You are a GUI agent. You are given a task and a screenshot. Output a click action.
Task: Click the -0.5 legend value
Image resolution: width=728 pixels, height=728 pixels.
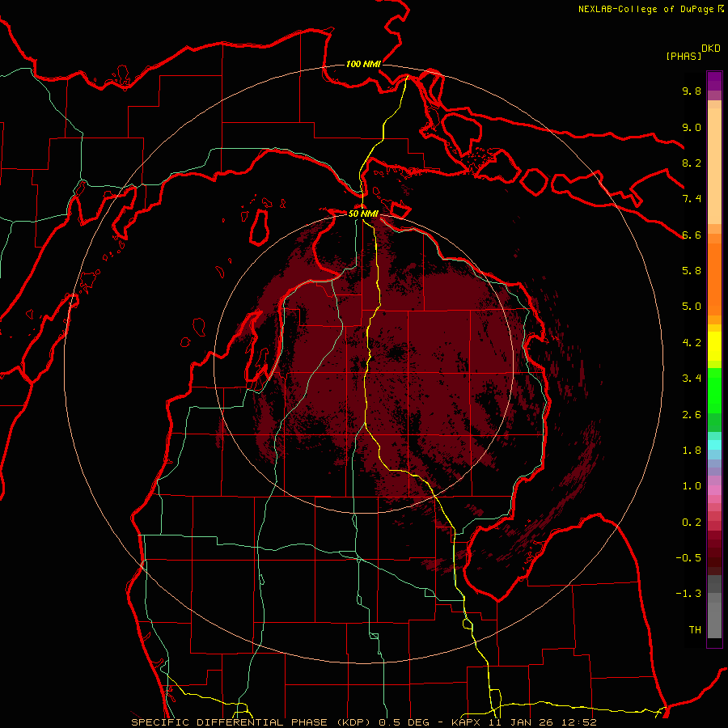(688, 558)
